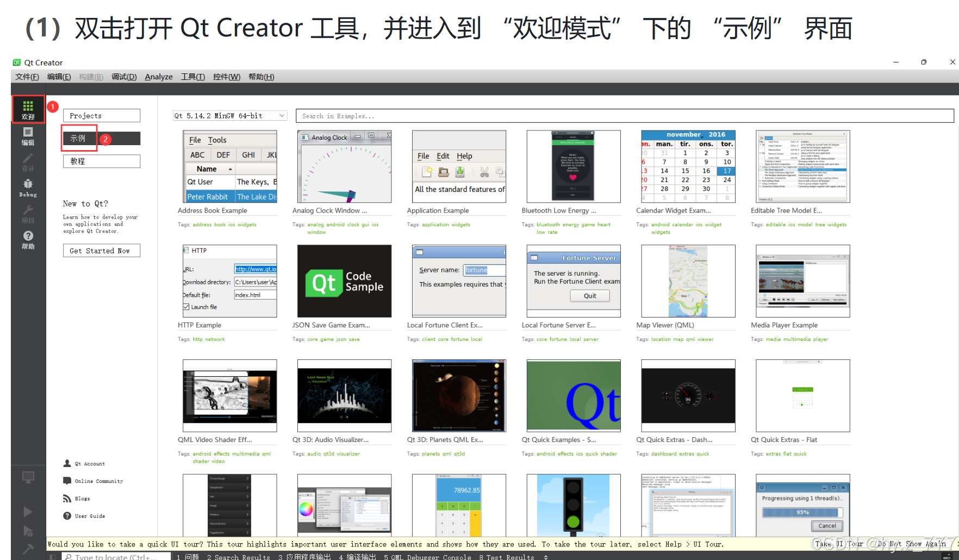Screen dimensions: 959x560
Task: Click the Projects button
Action: tap(102, 116)
